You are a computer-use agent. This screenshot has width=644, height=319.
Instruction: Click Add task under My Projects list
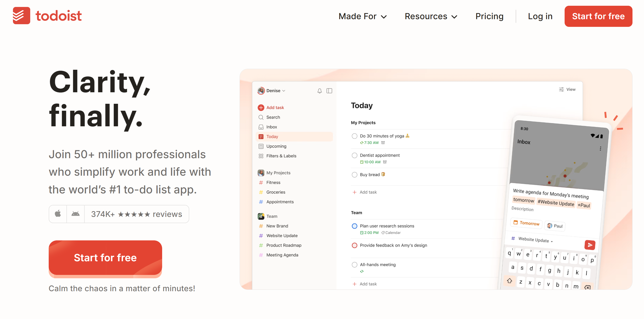(365, 192)
